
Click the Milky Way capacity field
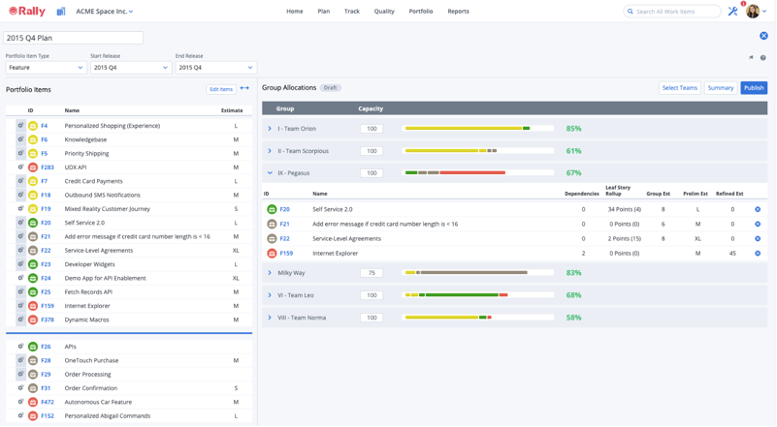point(371,273)
